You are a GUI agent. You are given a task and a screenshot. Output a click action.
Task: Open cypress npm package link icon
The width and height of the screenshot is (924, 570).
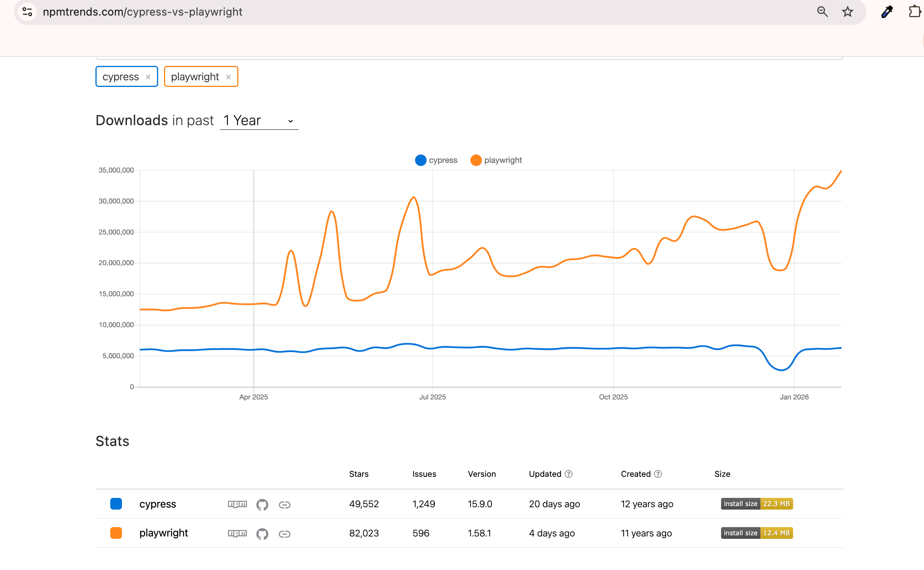click(x=237, y=504)
